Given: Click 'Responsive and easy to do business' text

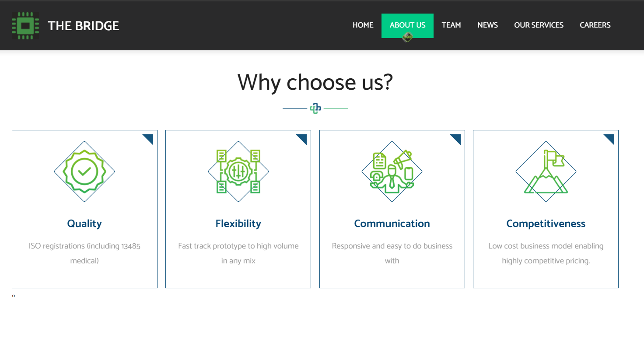Looking at the screenshot, I should pyautogui.click(x=392, y=246).
